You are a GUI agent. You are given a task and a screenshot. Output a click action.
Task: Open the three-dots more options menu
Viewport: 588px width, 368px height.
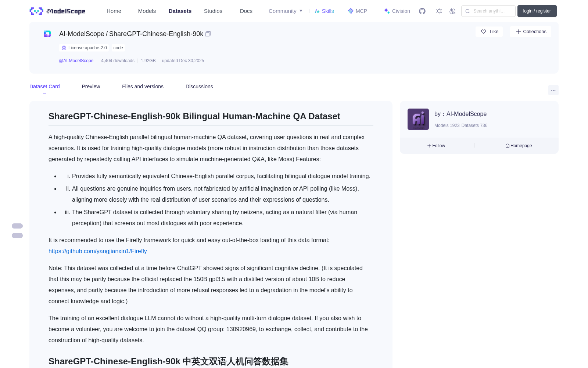coord(553,90)
